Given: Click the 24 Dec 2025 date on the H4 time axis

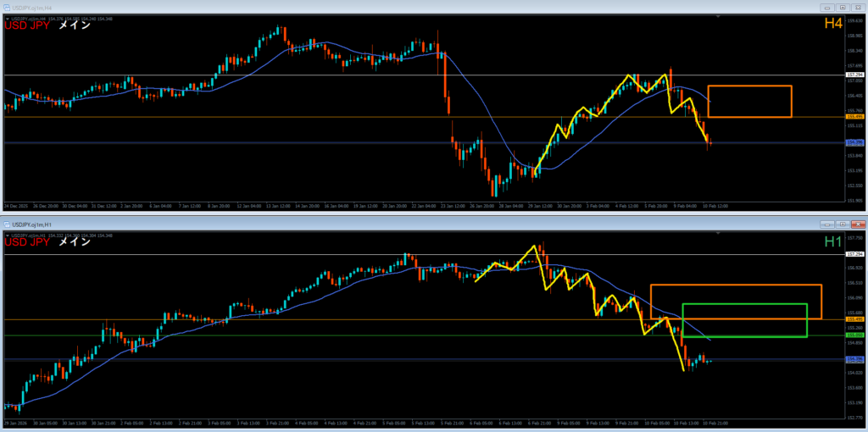Looking at the screenshot, I should click(14, 206).
